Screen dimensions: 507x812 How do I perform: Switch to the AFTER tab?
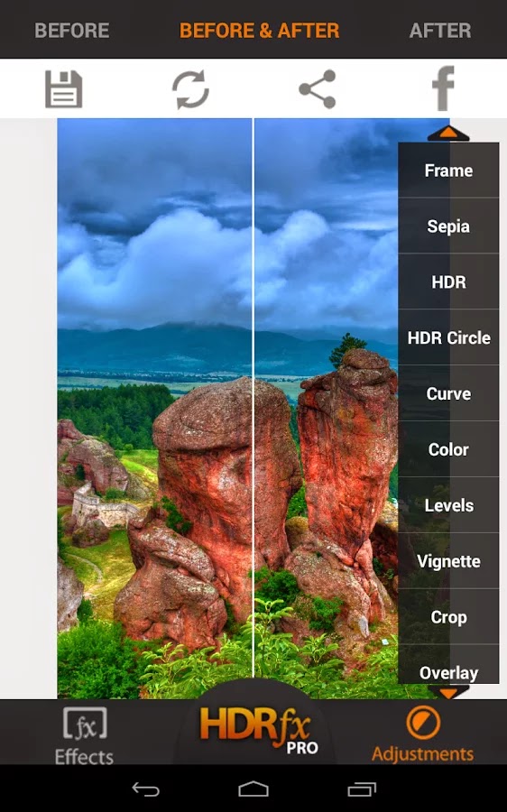pyautogui.click(x=440, y=31)
